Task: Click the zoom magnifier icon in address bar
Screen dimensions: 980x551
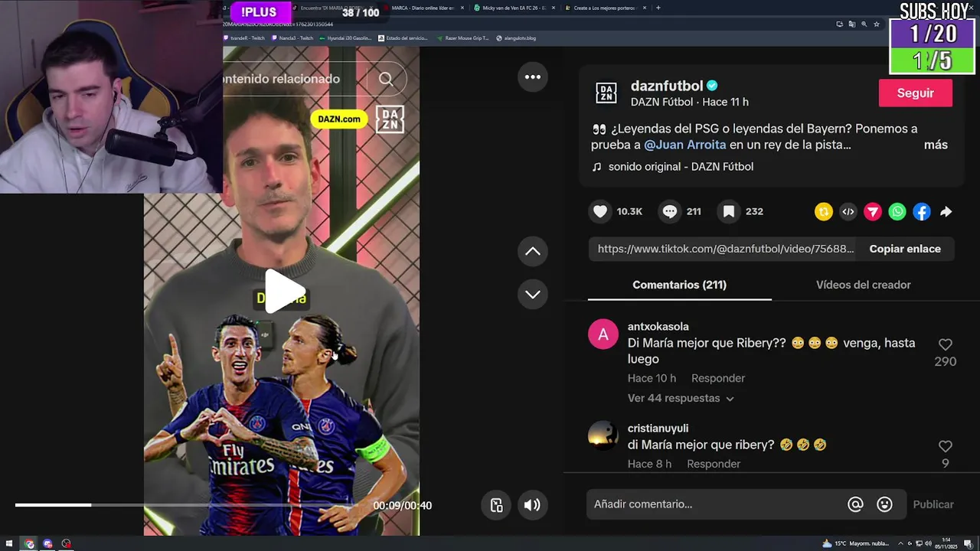Action: point(864,24)
